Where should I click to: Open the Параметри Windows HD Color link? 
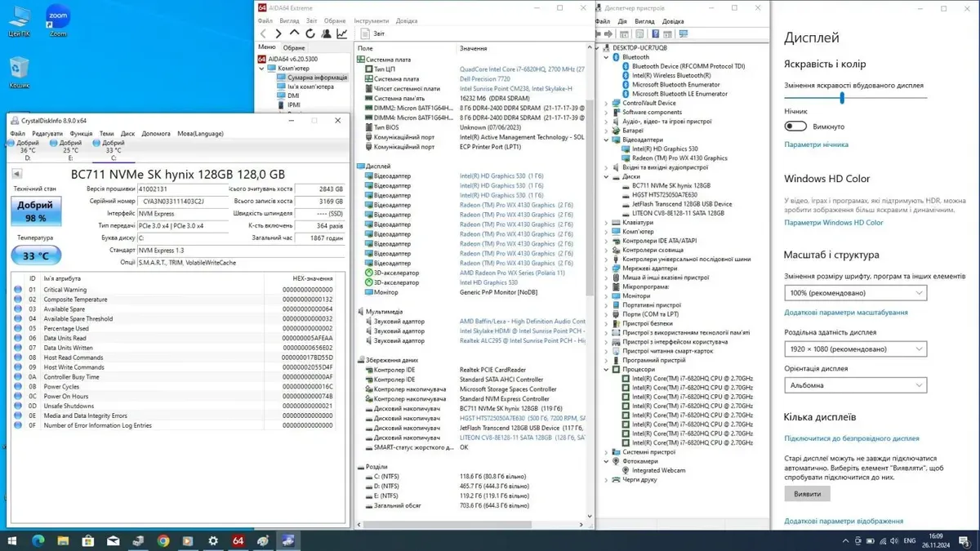833,222
